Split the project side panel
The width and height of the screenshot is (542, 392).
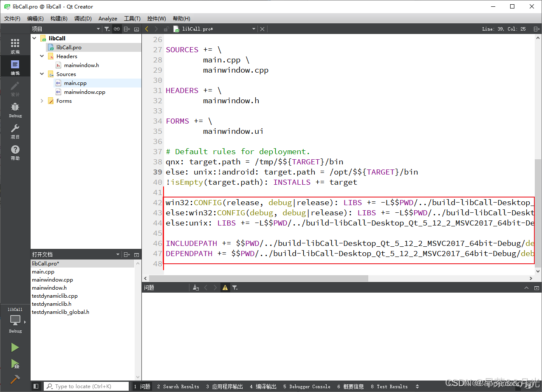click(x=127, y=29)
